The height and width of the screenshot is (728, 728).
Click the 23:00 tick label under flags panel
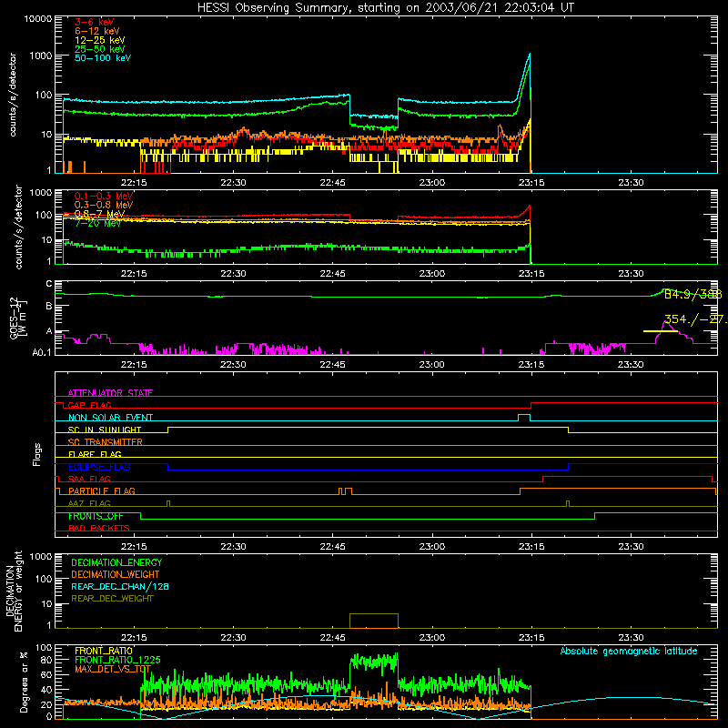[x=431, y=547]
